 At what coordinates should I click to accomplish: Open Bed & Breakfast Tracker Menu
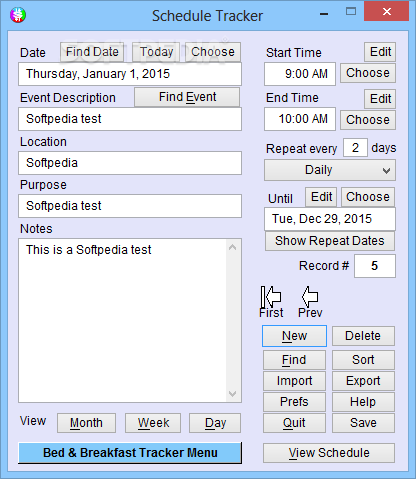point(130,453)
